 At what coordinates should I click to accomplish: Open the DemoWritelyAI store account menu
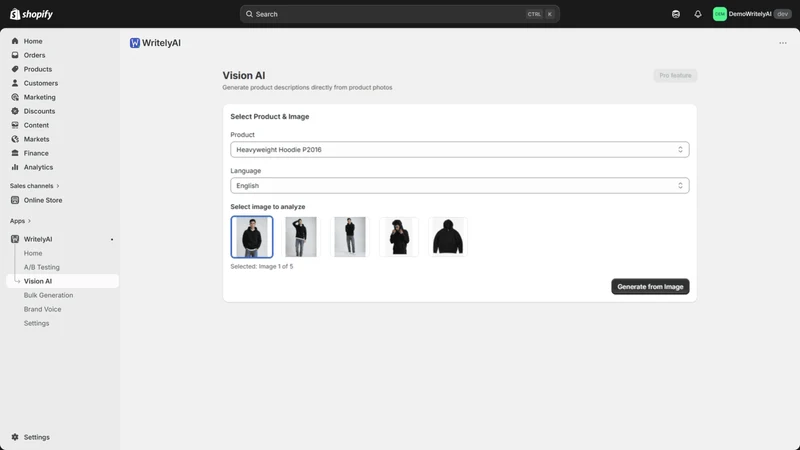click(752, 14)
